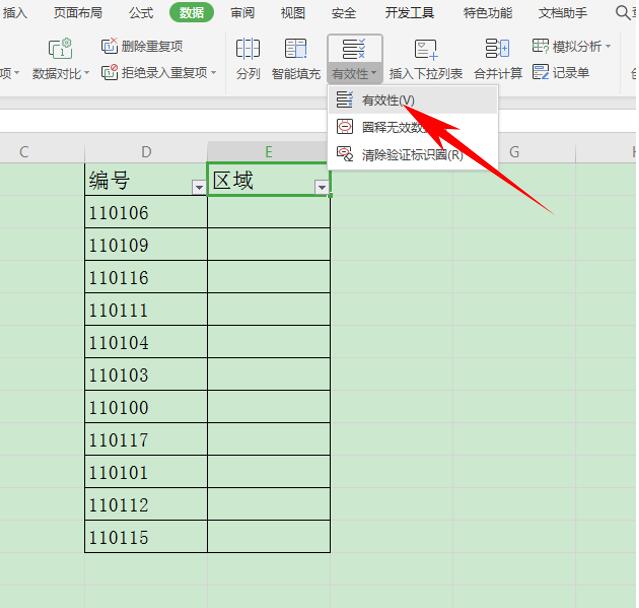639x608 pixels.
Task: Click the 分列 text-to-columns icon
Action: tap(248, 49)
